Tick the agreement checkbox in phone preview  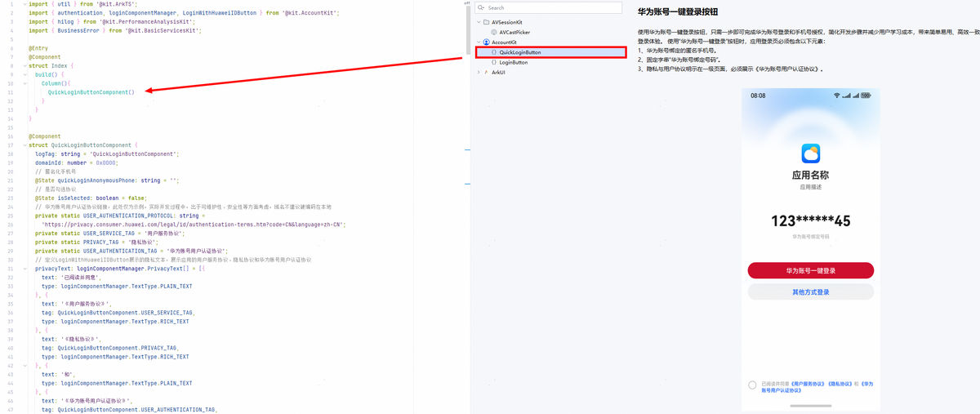click(752, 385)
